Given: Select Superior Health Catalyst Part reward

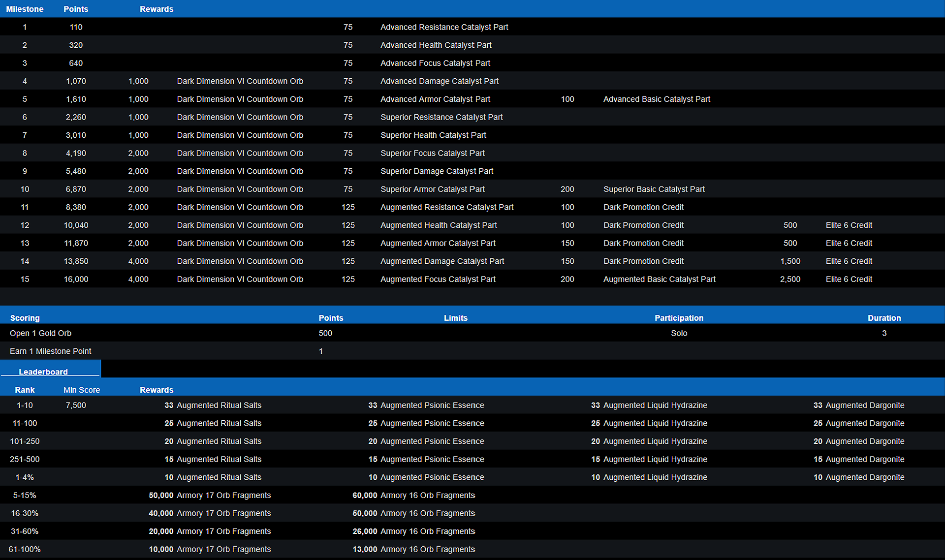Looking at the screenshot, I should (433, 135).
